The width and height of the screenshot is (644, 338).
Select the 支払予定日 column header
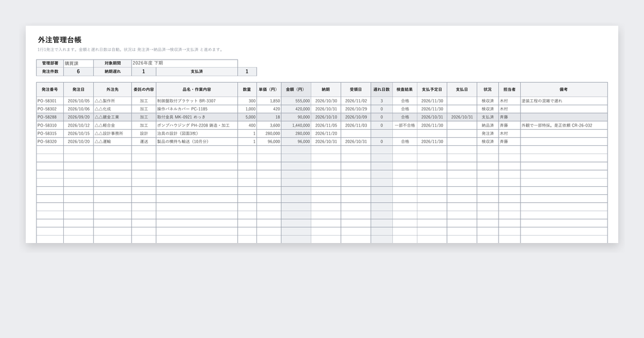tap(432, 90)
